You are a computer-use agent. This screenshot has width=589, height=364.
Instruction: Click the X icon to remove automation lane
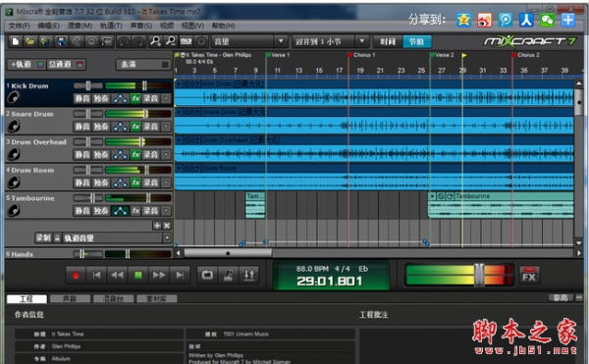pyautogui.click(x=167, y=226)
